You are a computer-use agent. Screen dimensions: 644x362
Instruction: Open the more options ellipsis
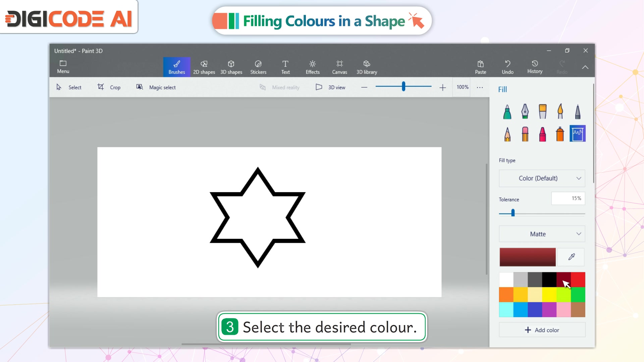pos(480,87)
